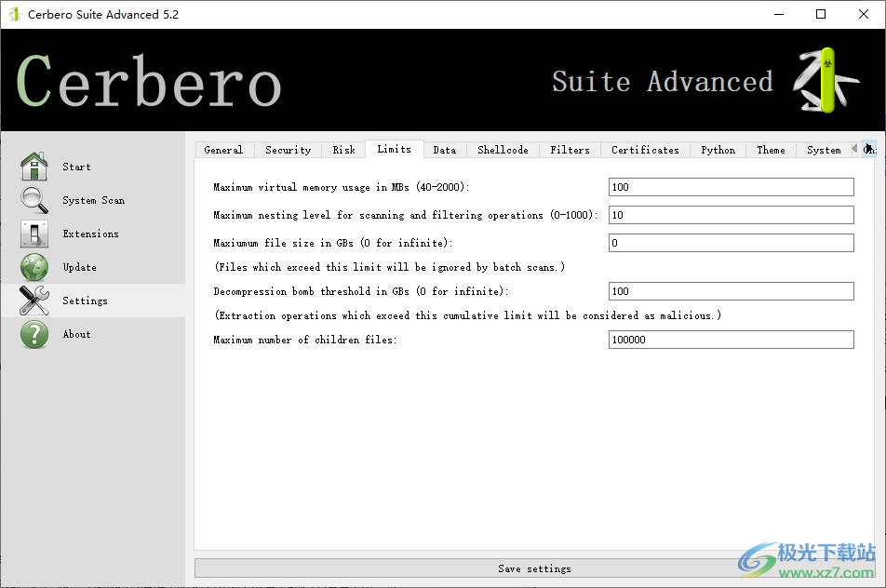
Task: Click the maximum nesting level field
Action: pos(731,215)
